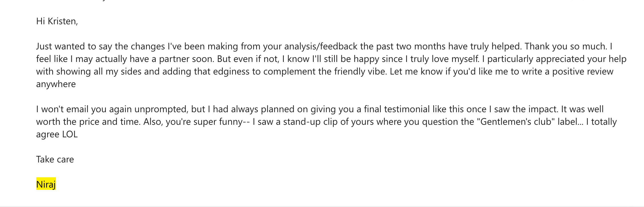644x207 pixels.
Task: Click the 'Take care' closing line
Action: point(55,159)
